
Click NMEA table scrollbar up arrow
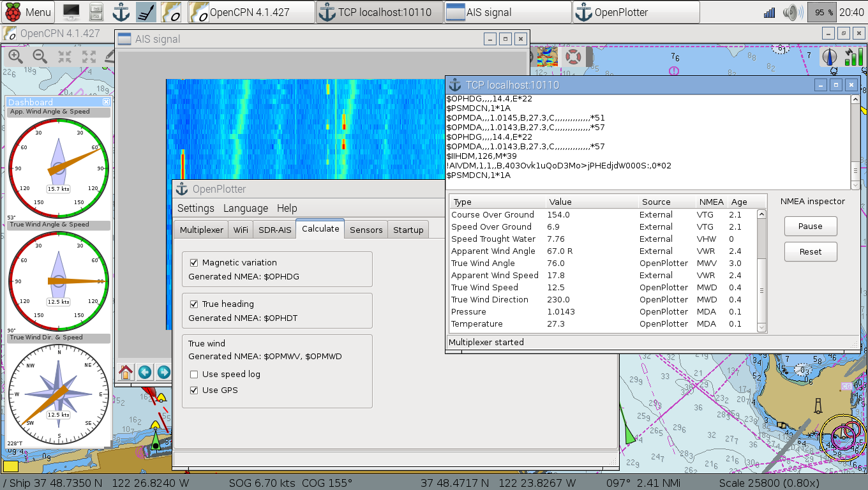coord(761,214)
